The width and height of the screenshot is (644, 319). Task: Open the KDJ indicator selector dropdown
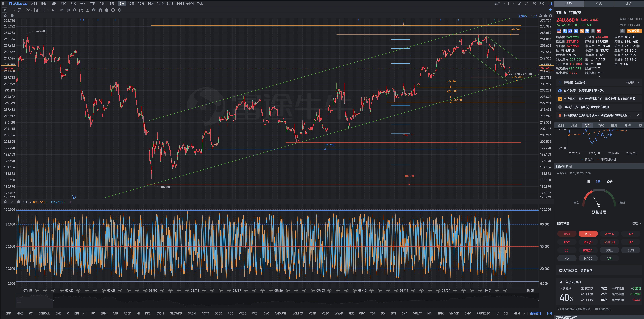(x=27, y=202)
